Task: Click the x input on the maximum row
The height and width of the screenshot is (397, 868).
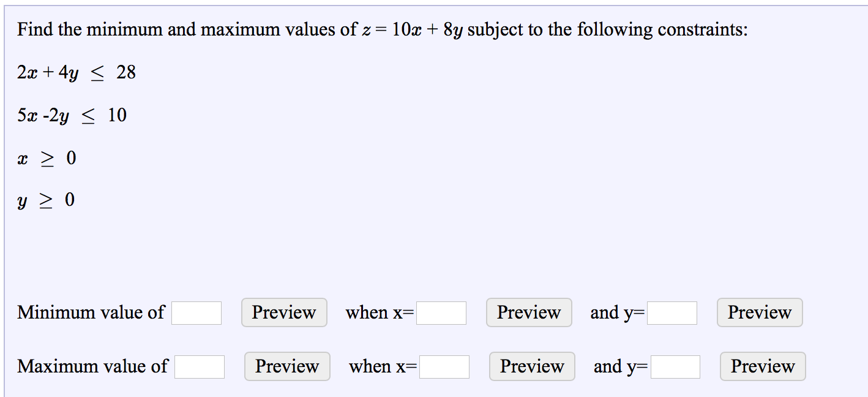Action: pos(444,366)
